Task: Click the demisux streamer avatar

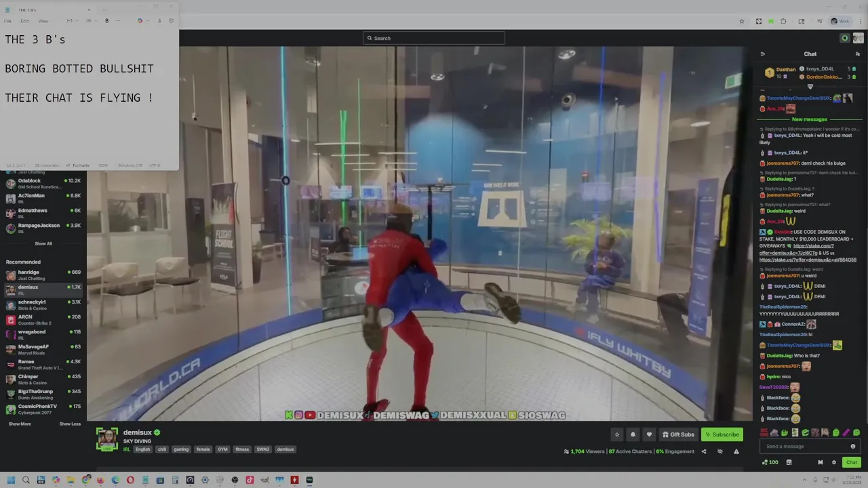Action: tap(106, 439)
